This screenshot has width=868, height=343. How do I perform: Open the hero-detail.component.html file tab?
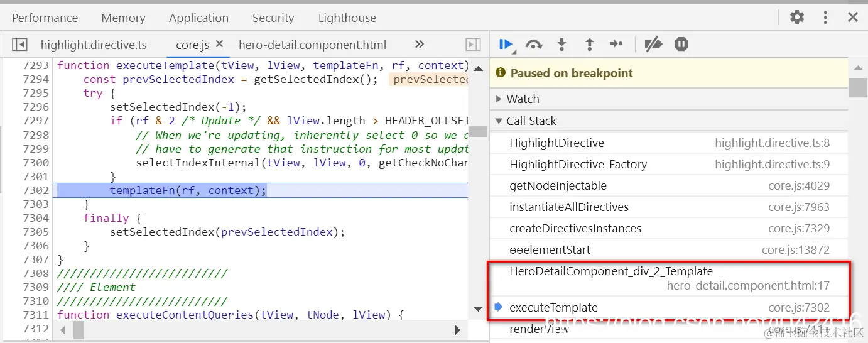click(x=313, y=45)
